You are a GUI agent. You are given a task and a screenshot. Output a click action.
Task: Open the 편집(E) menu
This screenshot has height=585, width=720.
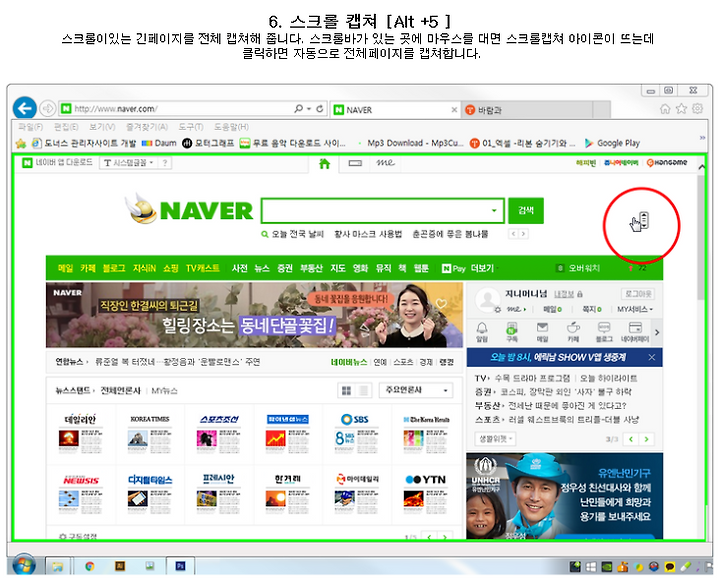[66, 127]
